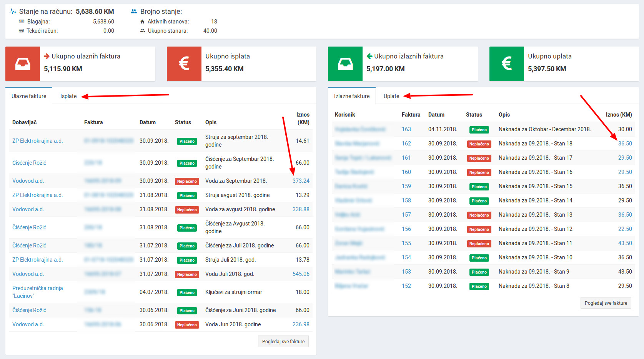Select the Ulazne fakture tab
Screen dimensions: 644x359
[29, 96]
